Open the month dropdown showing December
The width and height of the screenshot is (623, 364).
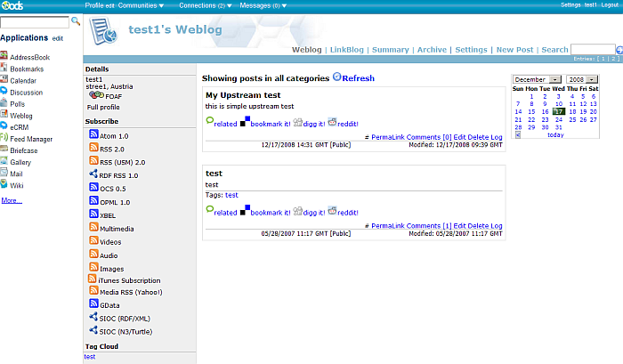pos(537,79)
